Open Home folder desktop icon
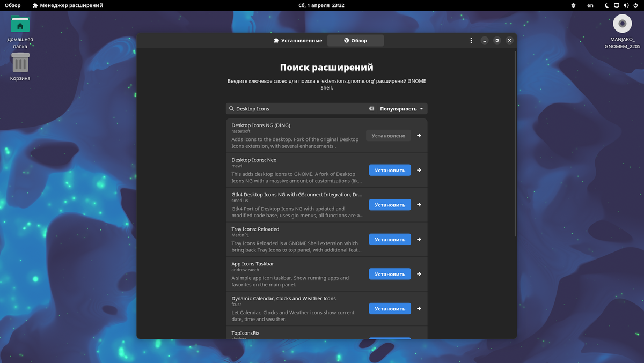Screen dimensions: 644x363 point(20,31)
